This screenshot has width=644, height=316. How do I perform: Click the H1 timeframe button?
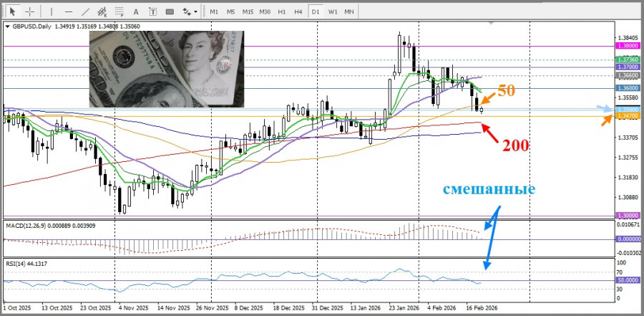(x=282, y=11)
